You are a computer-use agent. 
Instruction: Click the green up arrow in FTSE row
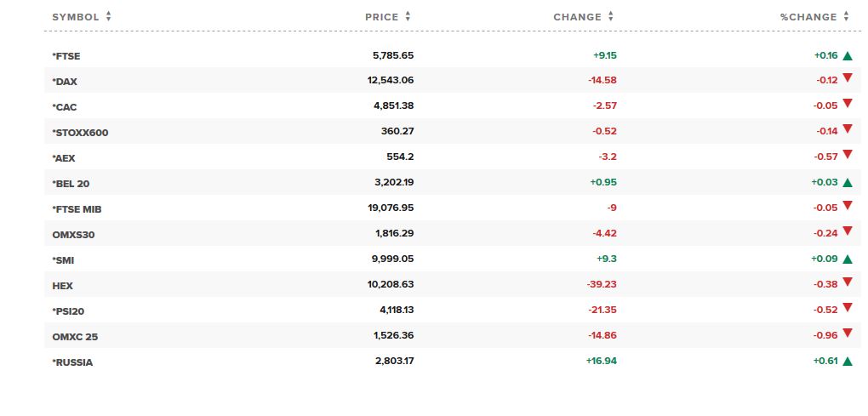click(848, 55)
